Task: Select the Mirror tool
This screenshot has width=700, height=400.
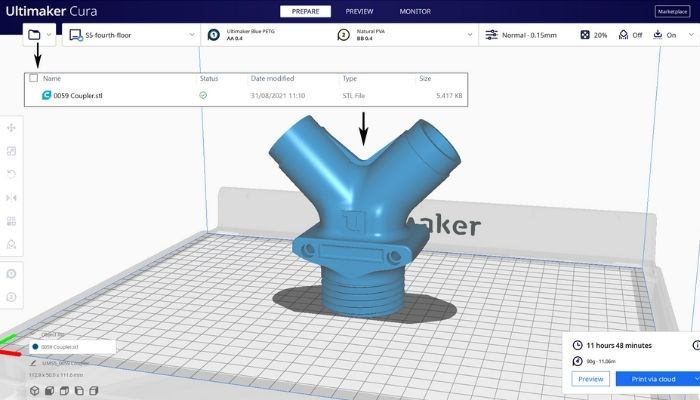Action: (x=11, y=198)
